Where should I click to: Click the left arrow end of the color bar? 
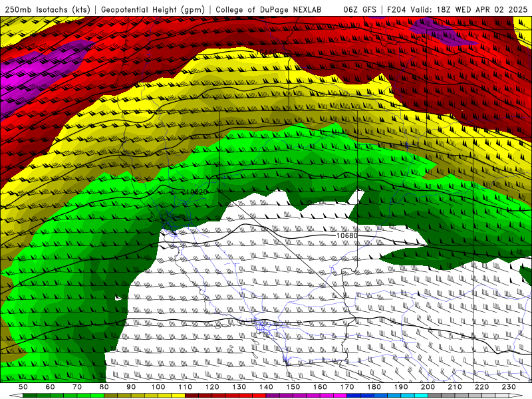coord(16,396)
